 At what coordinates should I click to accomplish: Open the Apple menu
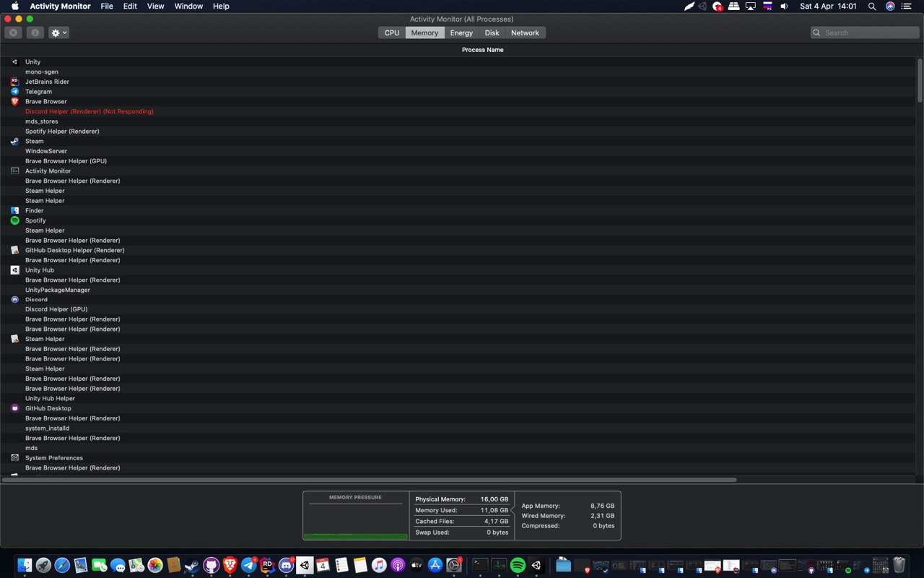point(14,6)
